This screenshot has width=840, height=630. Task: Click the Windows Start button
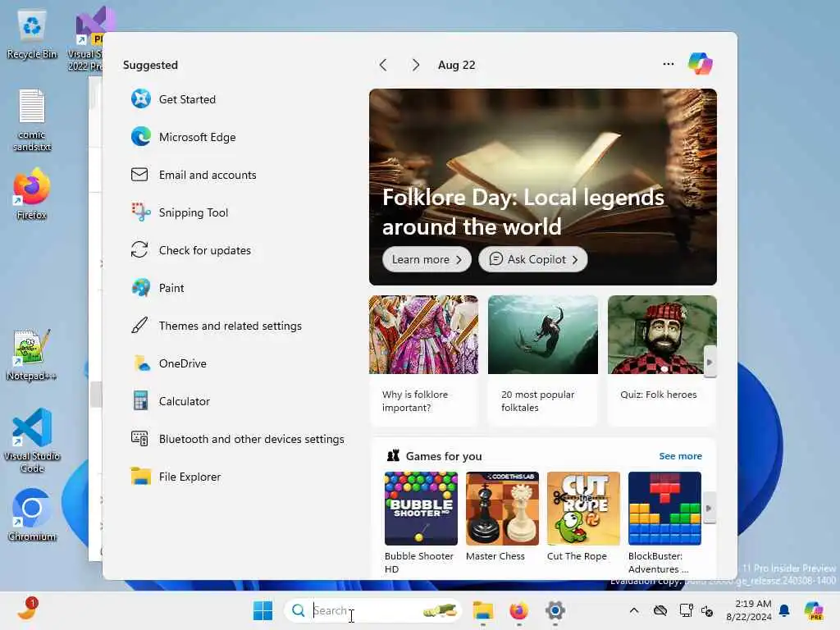262,610
